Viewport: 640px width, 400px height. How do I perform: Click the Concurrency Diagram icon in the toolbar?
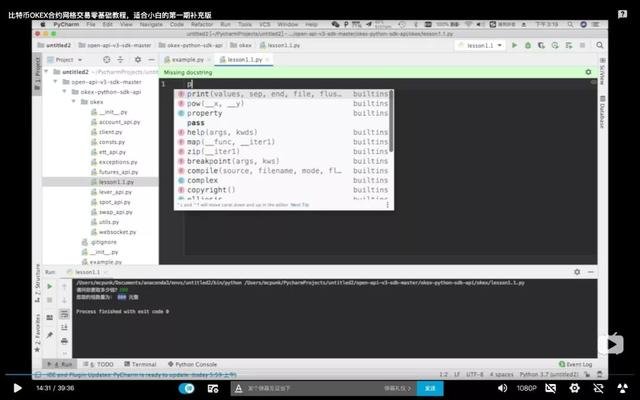click(569, 45)
